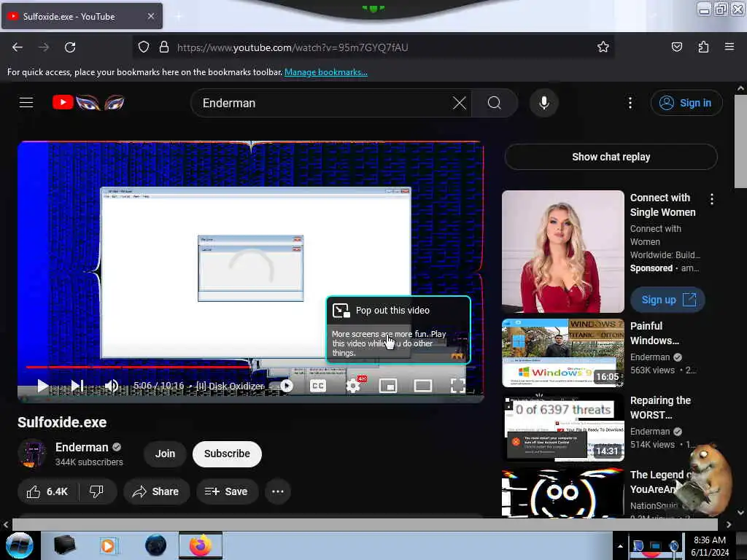Click the vertical page scrollbar thumb
Screen dimensions: 747x560
[x=740, y=141]
